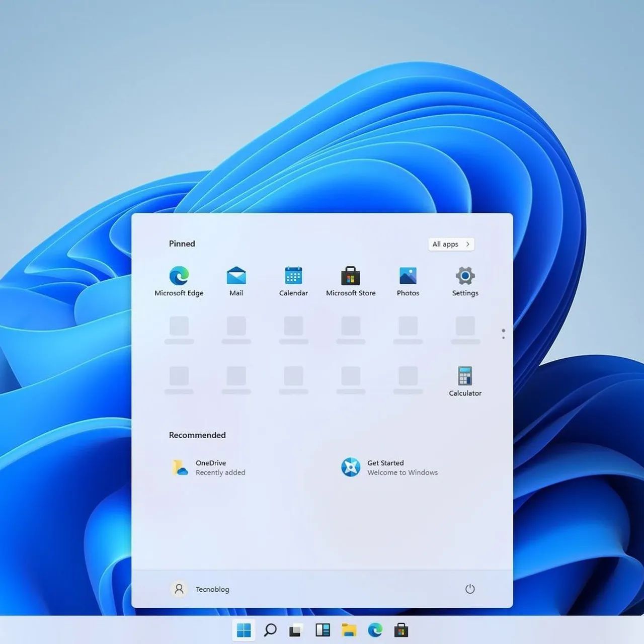Click the Pinned section heading
The image size is (644, 644).
[x=182, y=244]
